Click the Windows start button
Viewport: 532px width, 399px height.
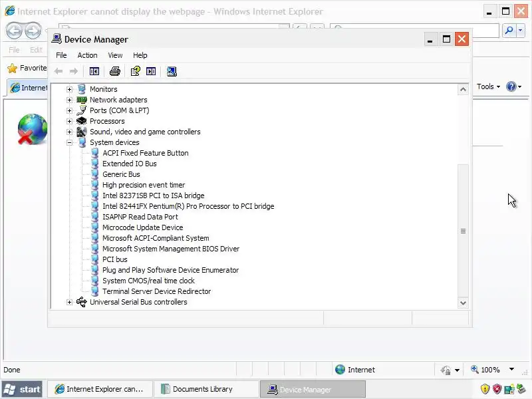click(x=22, y=389)
